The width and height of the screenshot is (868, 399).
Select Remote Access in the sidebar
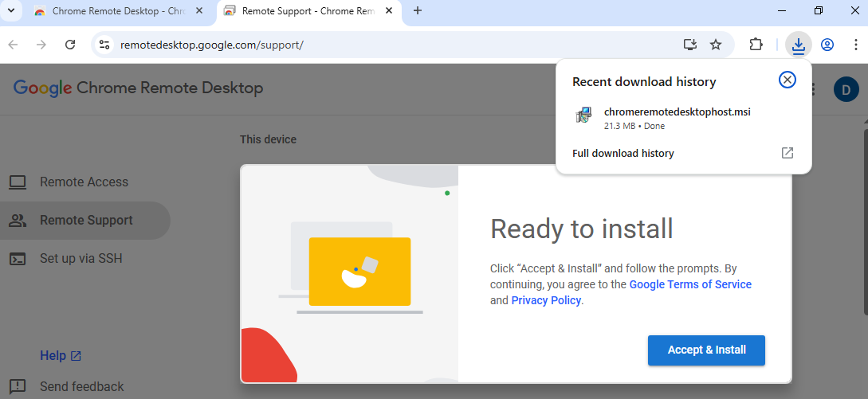click(x=84, y=182)
